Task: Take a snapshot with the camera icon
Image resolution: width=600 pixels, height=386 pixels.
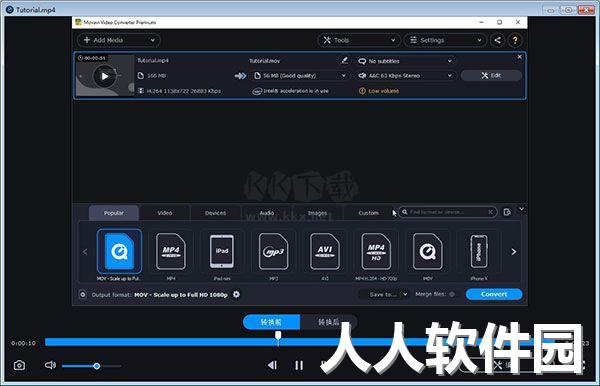Action: point(19,365)
